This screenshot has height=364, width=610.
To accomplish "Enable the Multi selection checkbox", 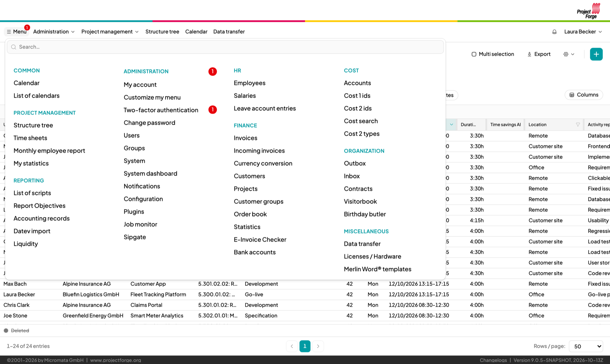I will [474, 54].
